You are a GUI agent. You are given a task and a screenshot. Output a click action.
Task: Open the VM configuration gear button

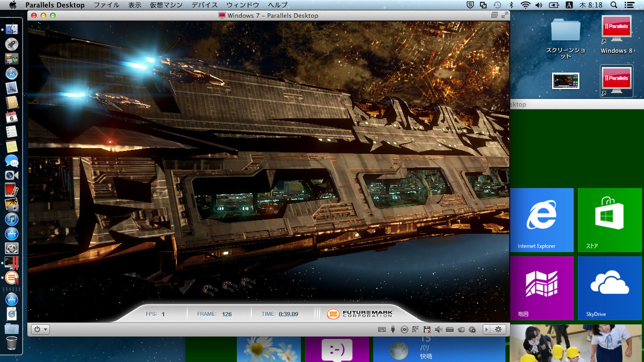(499, 329)
